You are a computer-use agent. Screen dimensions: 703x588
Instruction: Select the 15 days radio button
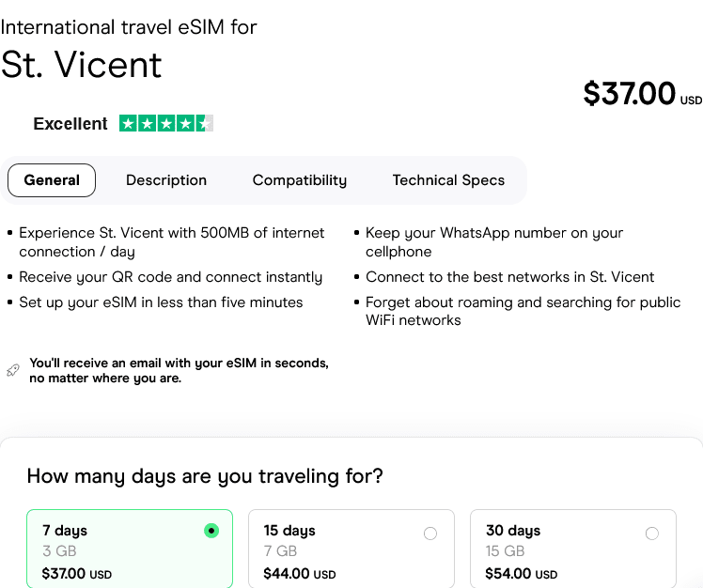[430, 534]
